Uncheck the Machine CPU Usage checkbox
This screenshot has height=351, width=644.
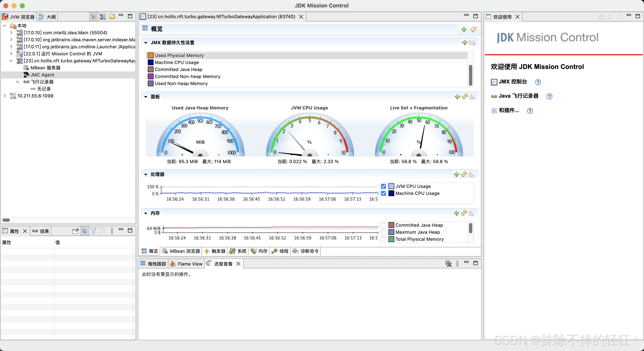[384, 193]
